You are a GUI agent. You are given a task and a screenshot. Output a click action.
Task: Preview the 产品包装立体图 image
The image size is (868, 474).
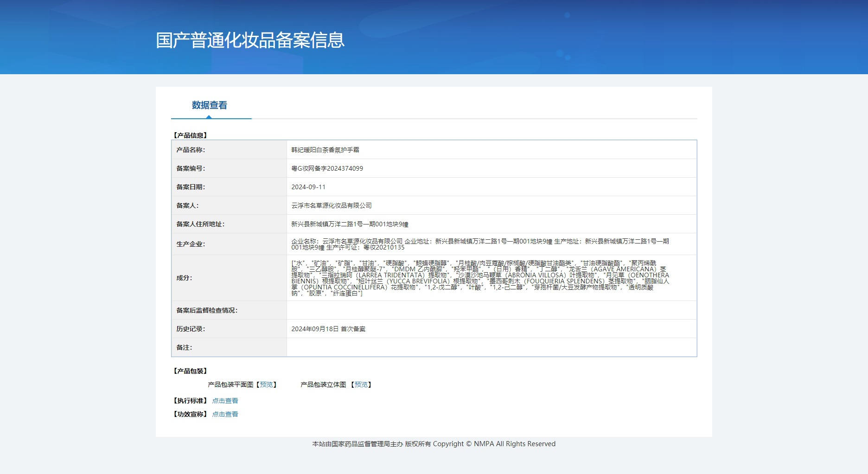[361, 384]
